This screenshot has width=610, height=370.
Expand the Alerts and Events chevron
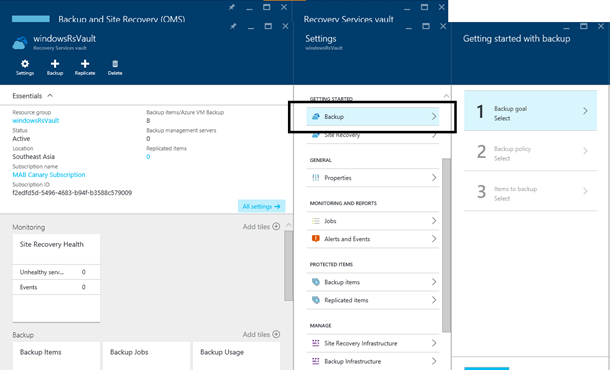point(434,239)
